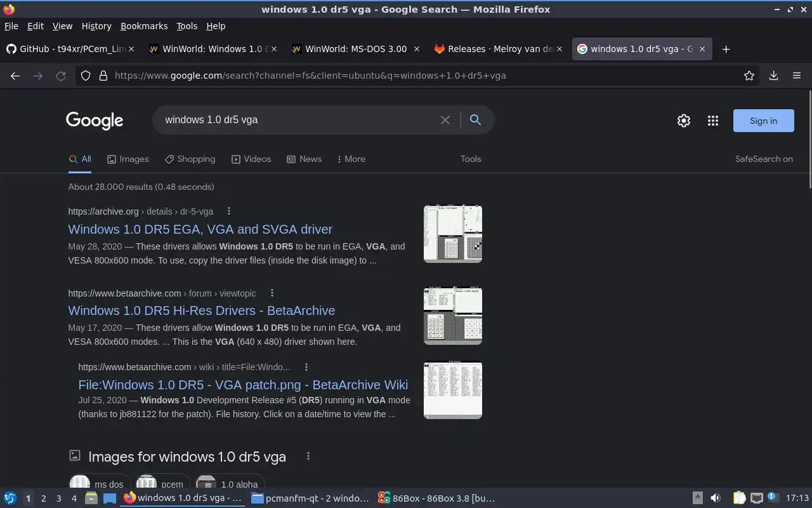Click the padlock site information icon
This screenshot has width=812, height=508.
pos(103,76)
